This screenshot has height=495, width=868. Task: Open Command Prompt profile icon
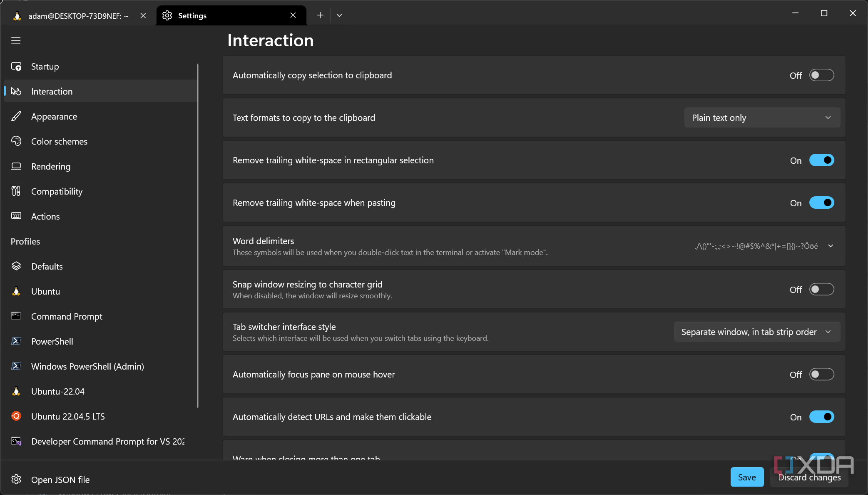[16, 316]
